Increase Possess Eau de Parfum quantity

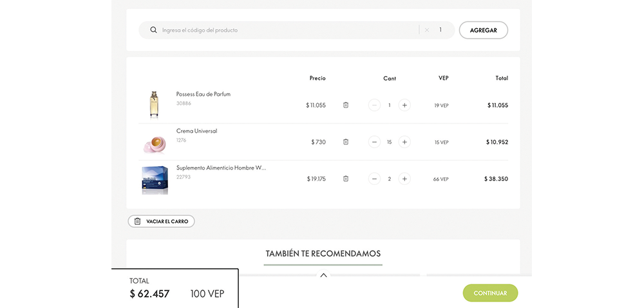(x=404, y=105)
